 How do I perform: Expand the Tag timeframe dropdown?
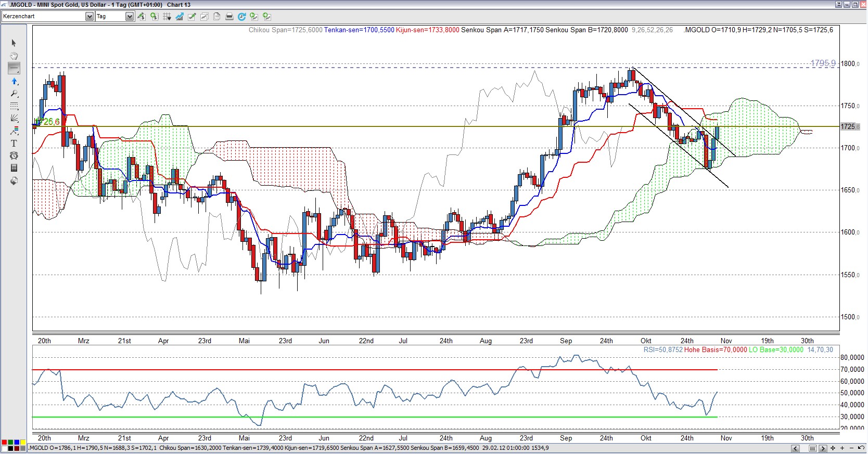click(x=130, y=17)
